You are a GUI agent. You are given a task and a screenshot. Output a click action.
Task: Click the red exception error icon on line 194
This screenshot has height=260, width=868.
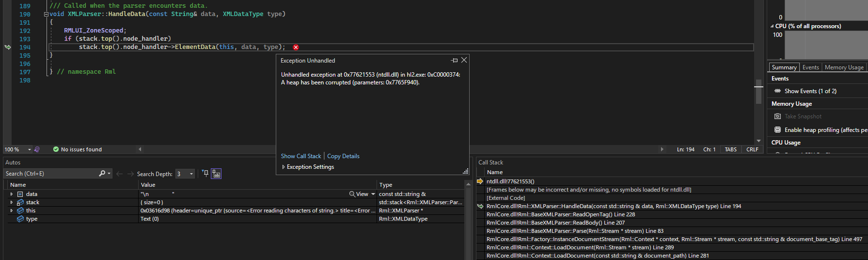[x=296, y=47]
